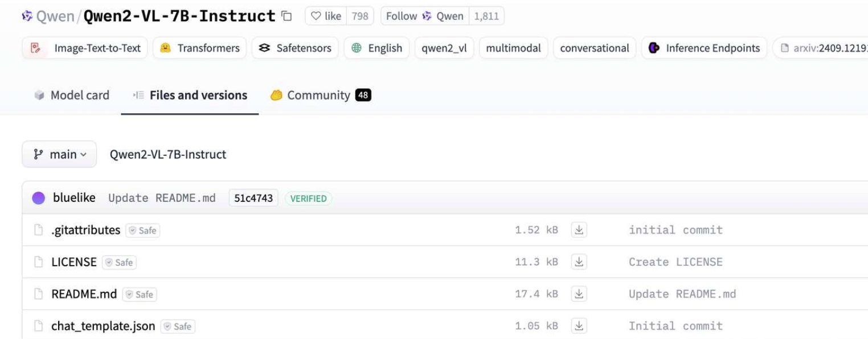Screen dimensions: 868x339
Task: Open the README.md file
Action: click(x=84, y=294)
